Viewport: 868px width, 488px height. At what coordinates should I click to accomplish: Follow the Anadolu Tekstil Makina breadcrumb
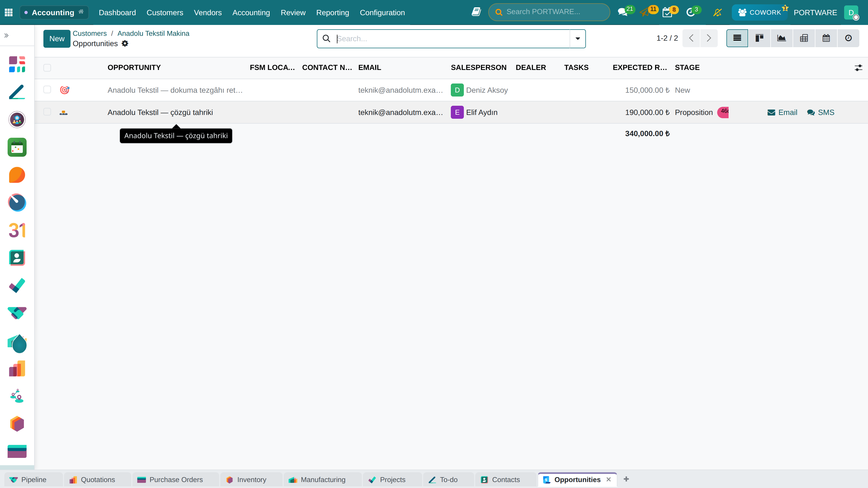153,33
